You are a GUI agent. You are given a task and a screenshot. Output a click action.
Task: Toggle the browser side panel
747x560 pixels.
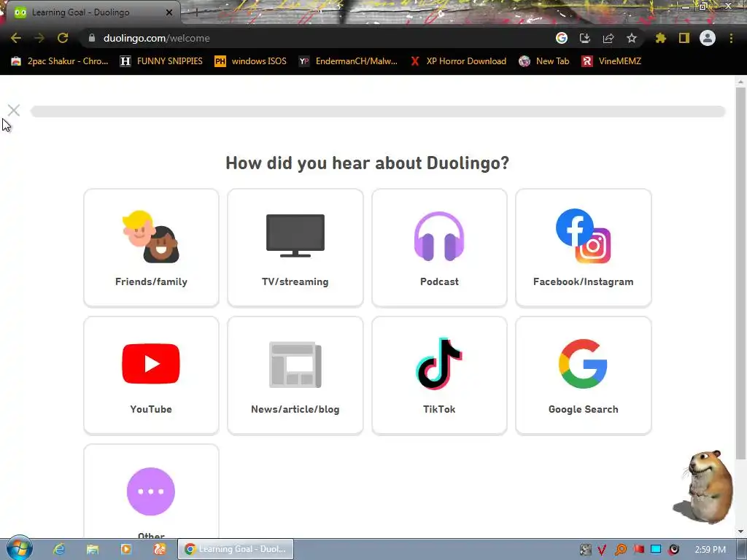click(684, 38)
